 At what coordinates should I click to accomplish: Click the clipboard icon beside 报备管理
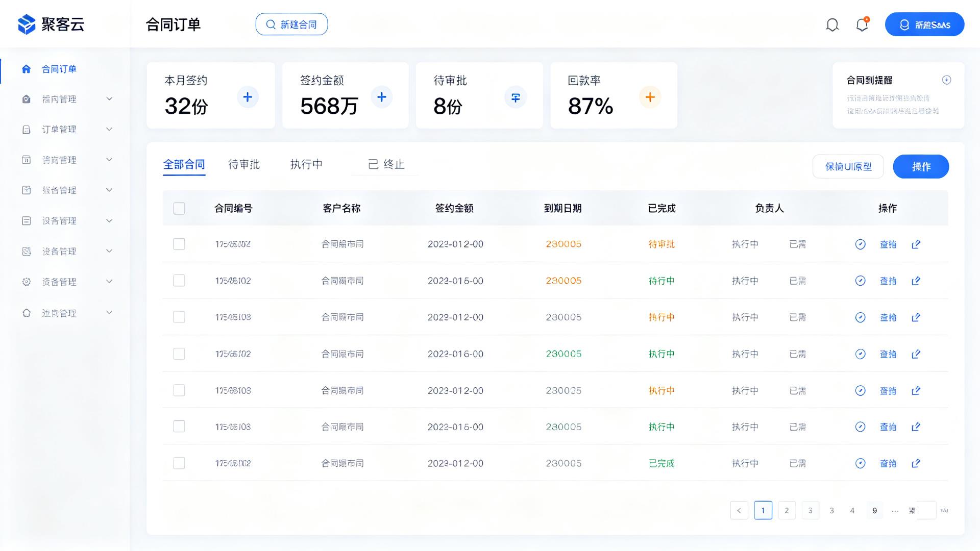27,190
